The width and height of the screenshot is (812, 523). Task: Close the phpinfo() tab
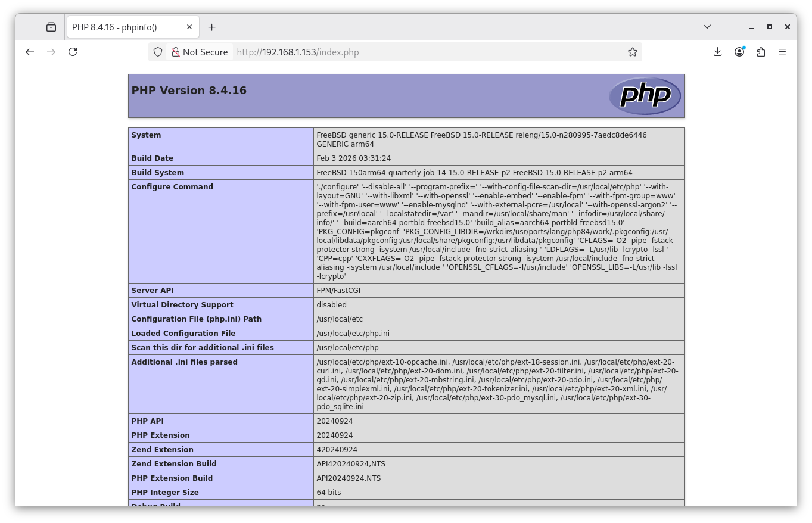(x=189, y=27)
